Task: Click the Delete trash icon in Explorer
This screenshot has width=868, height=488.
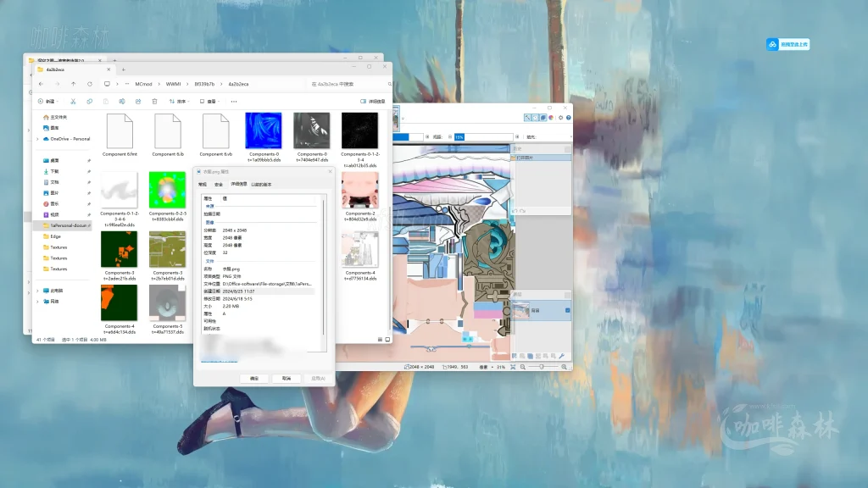Action: (x=154, y=102)
